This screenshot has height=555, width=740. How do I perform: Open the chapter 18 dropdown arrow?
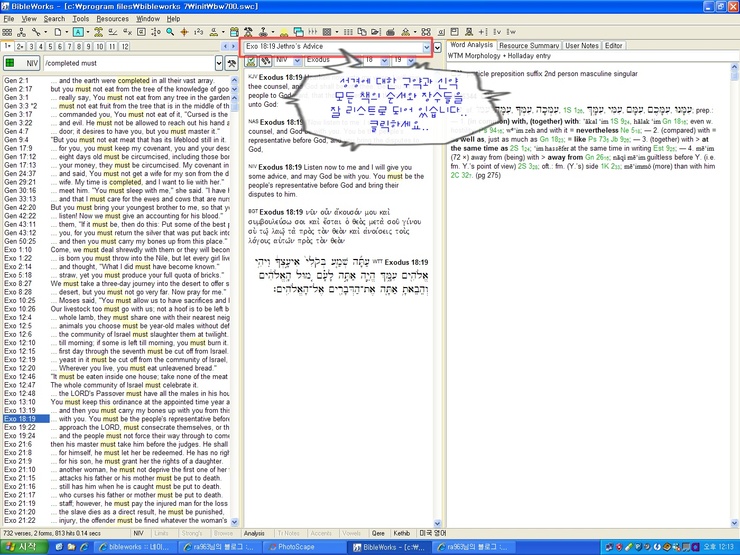(x=385, y=60)
